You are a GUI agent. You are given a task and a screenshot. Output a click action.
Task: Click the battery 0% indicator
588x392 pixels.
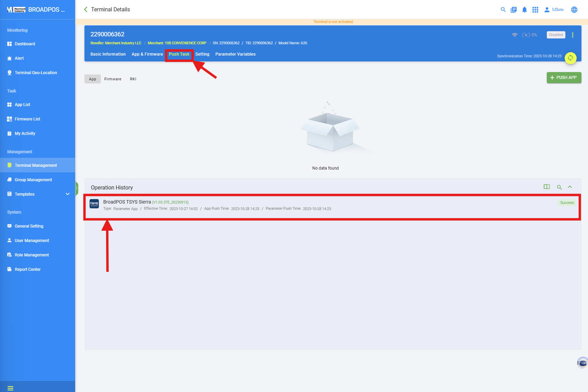pos(530,35)
